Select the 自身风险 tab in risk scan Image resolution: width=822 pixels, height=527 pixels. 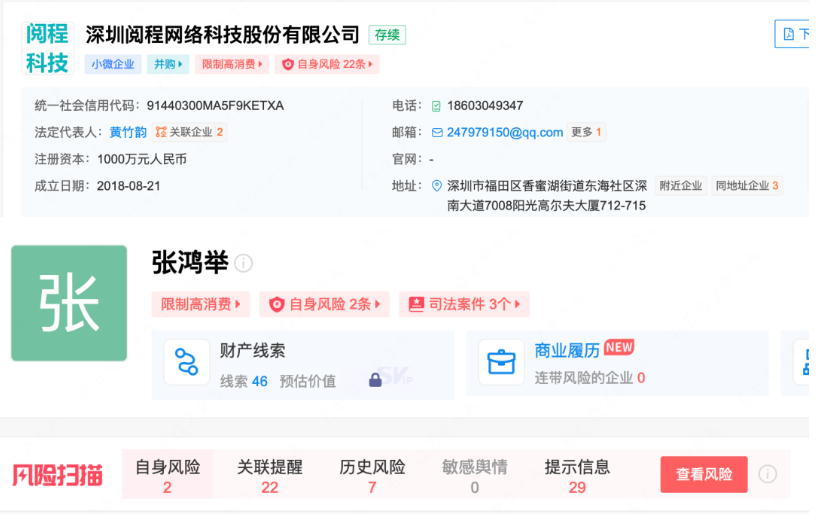tap(167, 475)
